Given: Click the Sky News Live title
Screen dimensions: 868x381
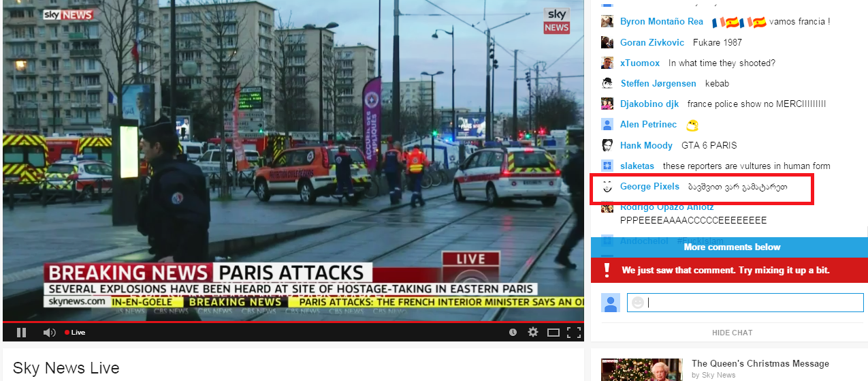Looking at the screenshot, I should pyautogui.click(x=66, y=368).
